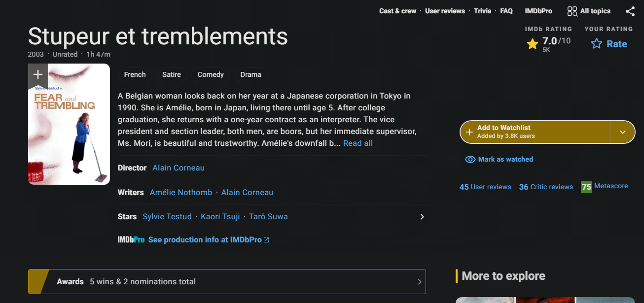This screenshot has width=644, height=303.
Task: Click the IMDbPro logo in production row
Action: pos(131,240)
